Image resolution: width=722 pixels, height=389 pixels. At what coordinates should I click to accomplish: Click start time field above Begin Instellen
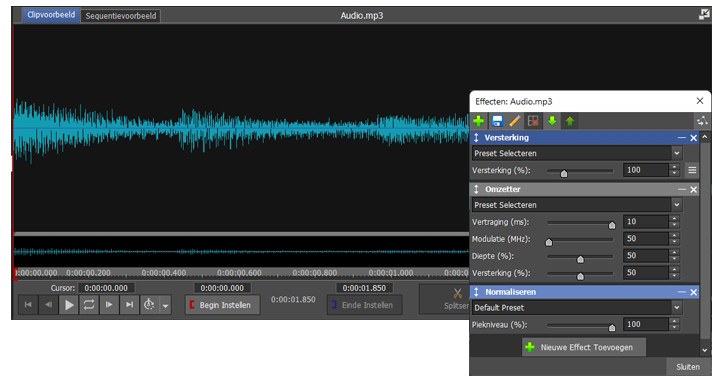click(222, 288)
